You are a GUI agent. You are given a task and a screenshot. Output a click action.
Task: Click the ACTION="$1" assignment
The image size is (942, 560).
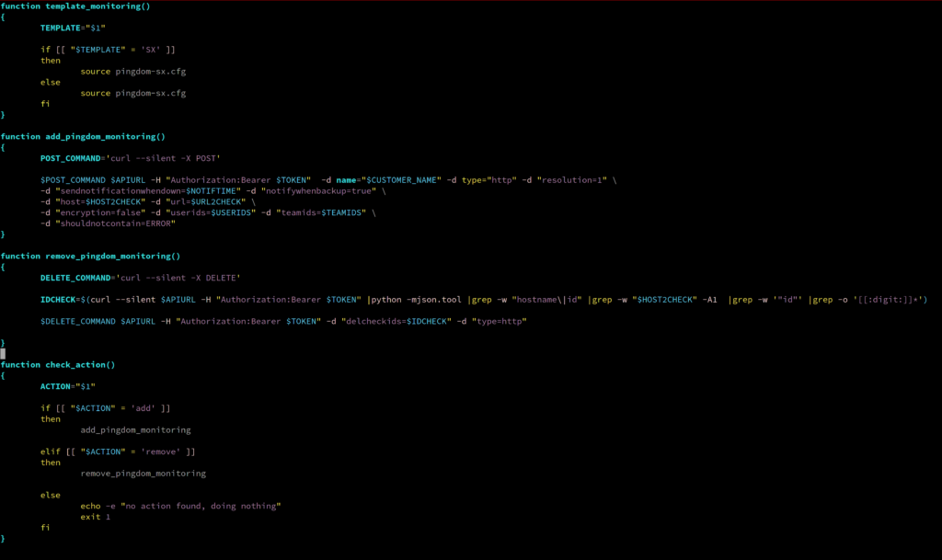point(68,386)
